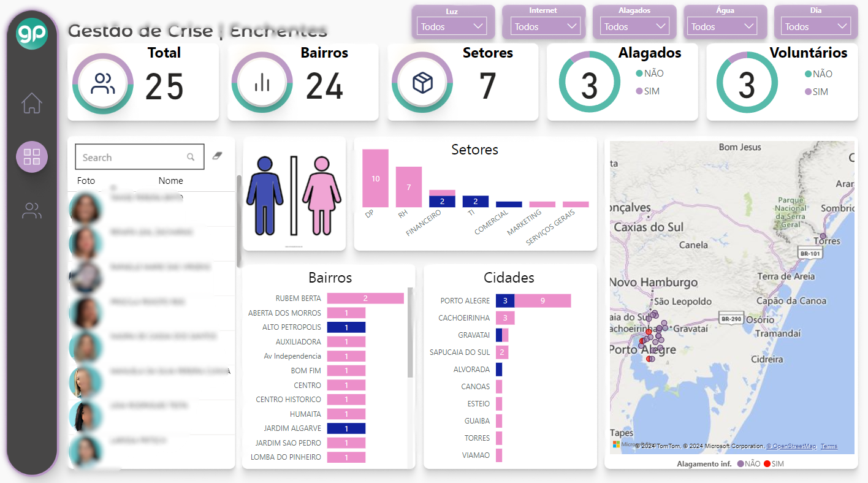The height and width of the screenshot is (483, 868).
Task: Select the pink female figure icon
Action: click(322, 196)
